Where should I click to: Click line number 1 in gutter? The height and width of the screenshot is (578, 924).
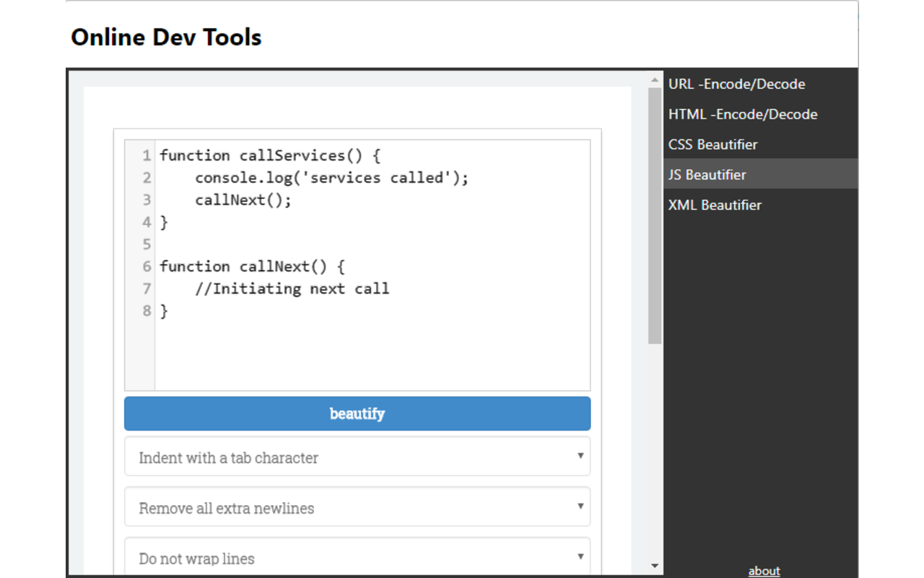point(147,155)
